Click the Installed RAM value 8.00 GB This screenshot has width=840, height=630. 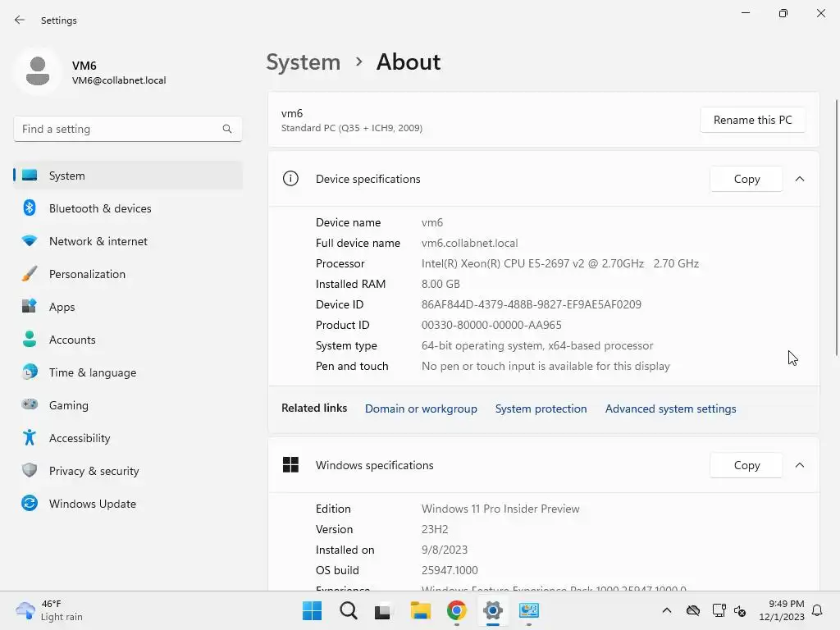pyautogui.click(x=441, y=284)
